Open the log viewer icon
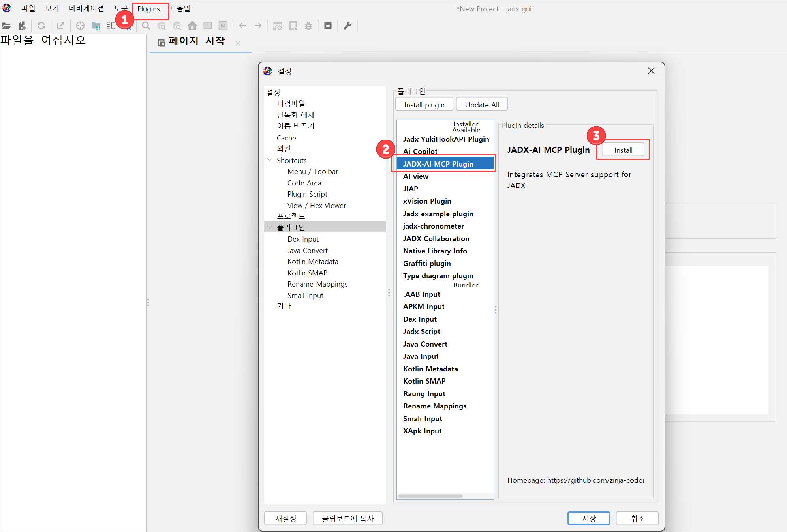Screen dimensions: 787x532 pos(328,26)
